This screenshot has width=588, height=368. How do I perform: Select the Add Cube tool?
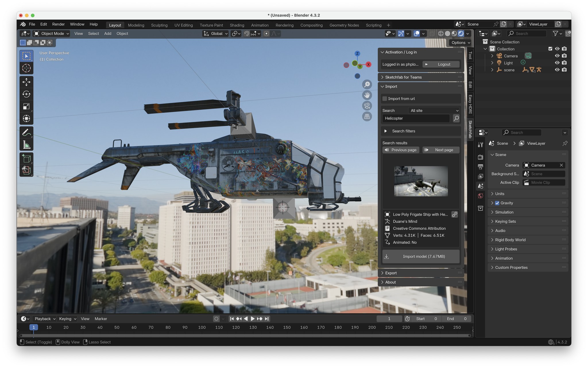tap(26, 158)
